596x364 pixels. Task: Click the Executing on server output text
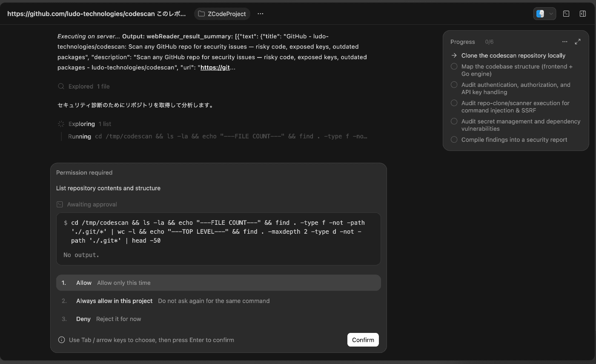point(212,52)
